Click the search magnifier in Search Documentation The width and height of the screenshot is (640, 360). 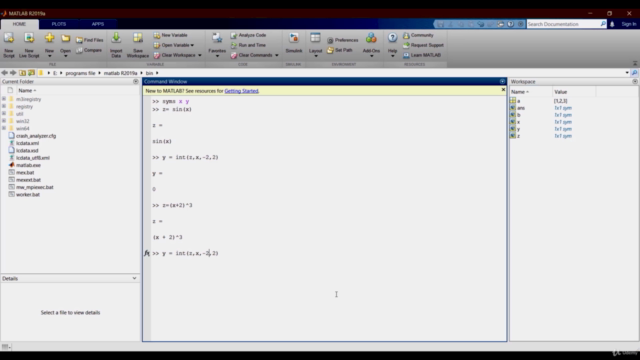603,24
